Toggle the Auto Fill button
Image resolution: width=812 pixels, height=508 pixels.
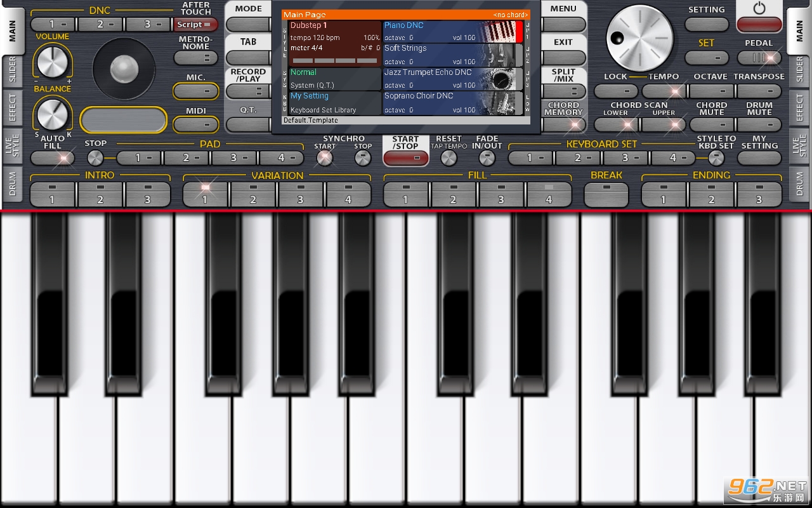[x=53, y=158]
